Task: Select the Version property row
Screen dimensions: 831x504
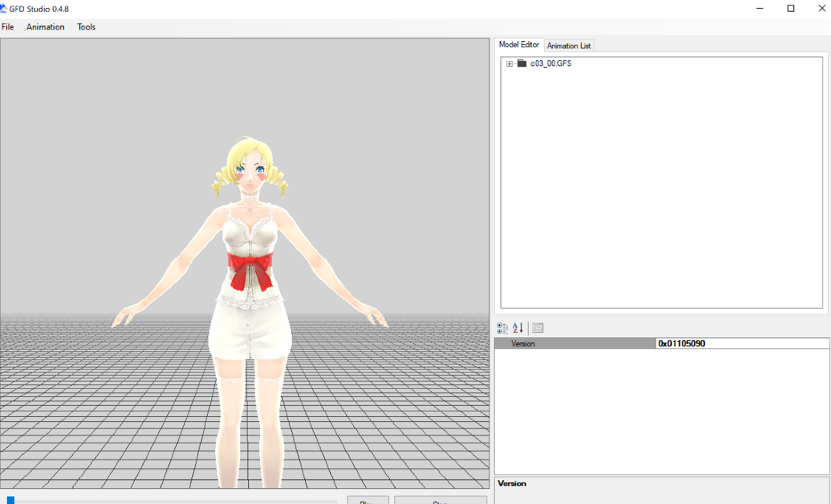Action: (662, 343)
